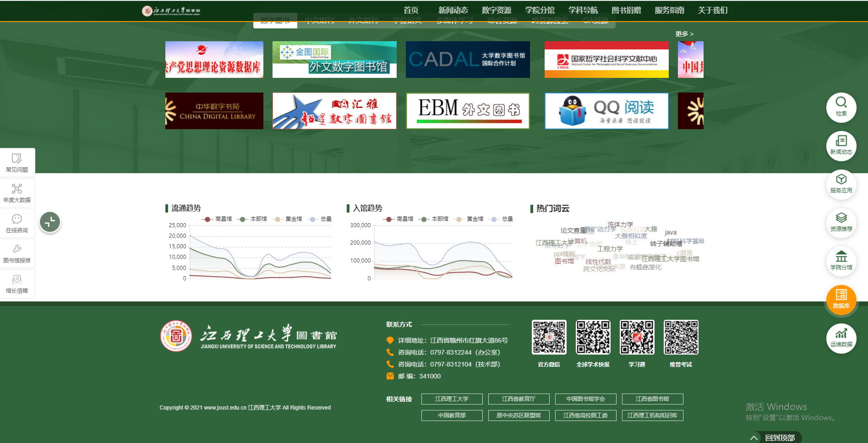Image resolution: width=868 pixels, height=443 pixels.
Task: Click the 官方微信 QR code
Action: (549, 337)
